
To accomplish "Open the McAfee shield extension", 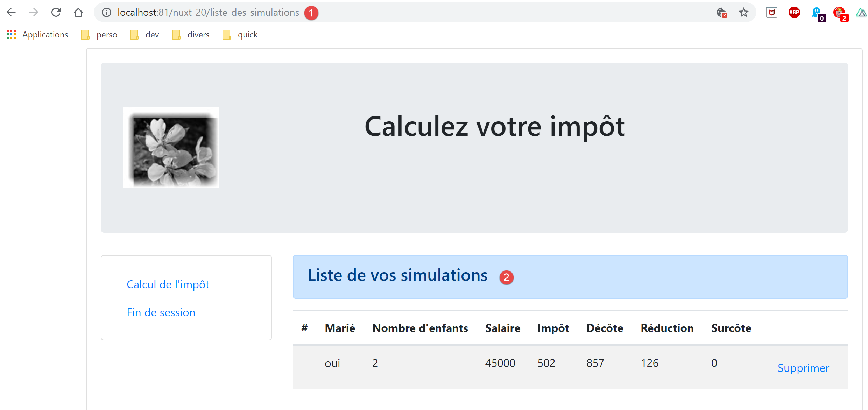I will (x=771, y=13).
